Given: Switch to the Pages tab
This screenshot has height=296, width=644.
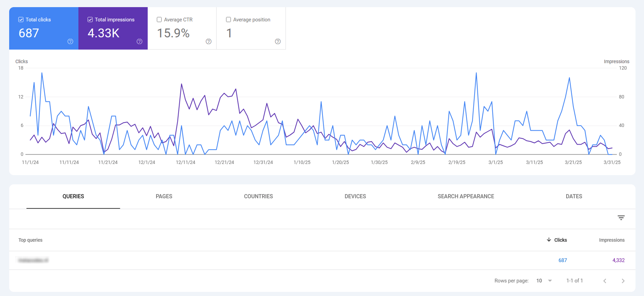Looking at the screenshot, I should click(164, 197).
